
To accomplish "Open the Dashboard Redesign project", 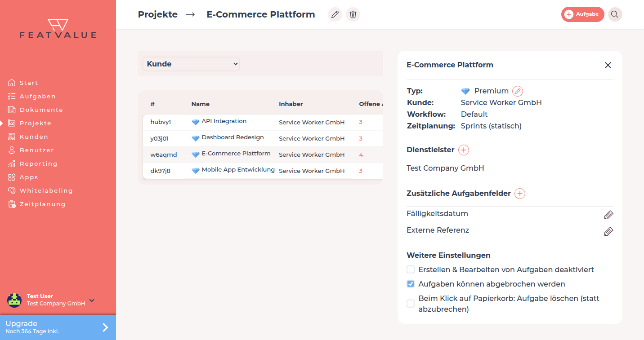I will click(x=233, y=137).
